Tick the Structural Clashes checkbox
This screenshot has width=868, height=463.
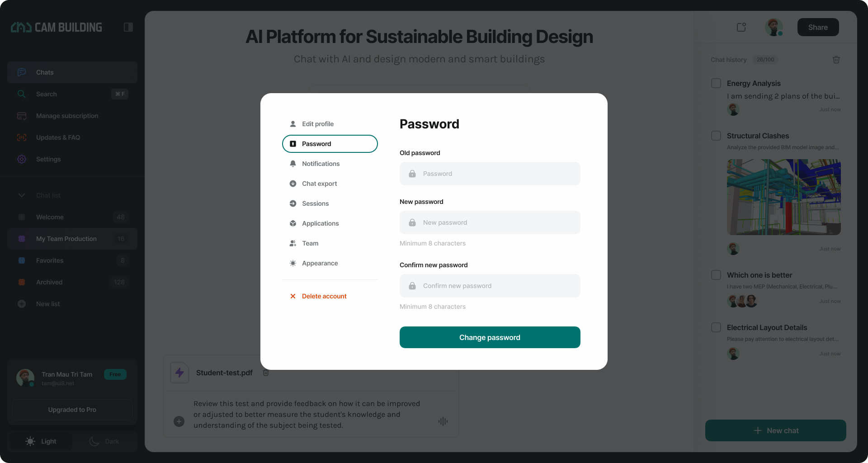click(x=716, y=136)
